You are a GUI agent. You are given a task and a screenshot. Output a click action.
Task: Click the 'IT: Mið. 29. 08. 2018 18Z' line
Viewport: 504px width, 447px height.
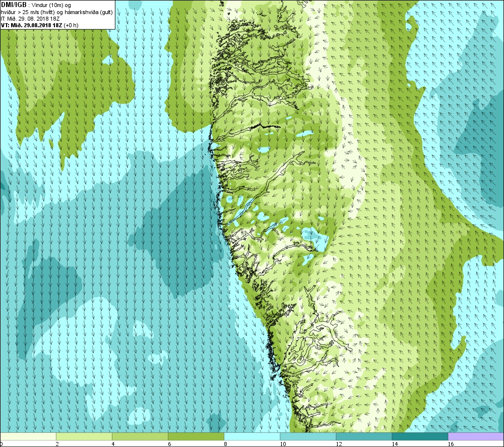pos(30,19)
